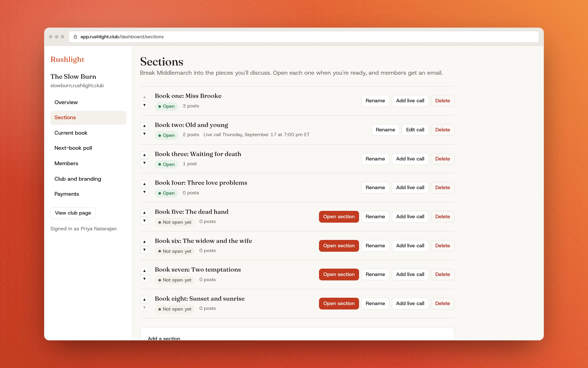Open Next-book poll from sidebar
Screen dimensions: 588x368
(x=88, y=148)
